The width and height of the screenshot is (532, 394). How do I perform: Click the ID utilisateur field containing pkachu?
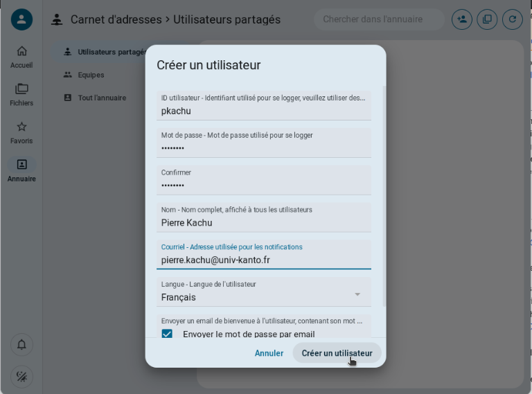(x=264, y=105)
